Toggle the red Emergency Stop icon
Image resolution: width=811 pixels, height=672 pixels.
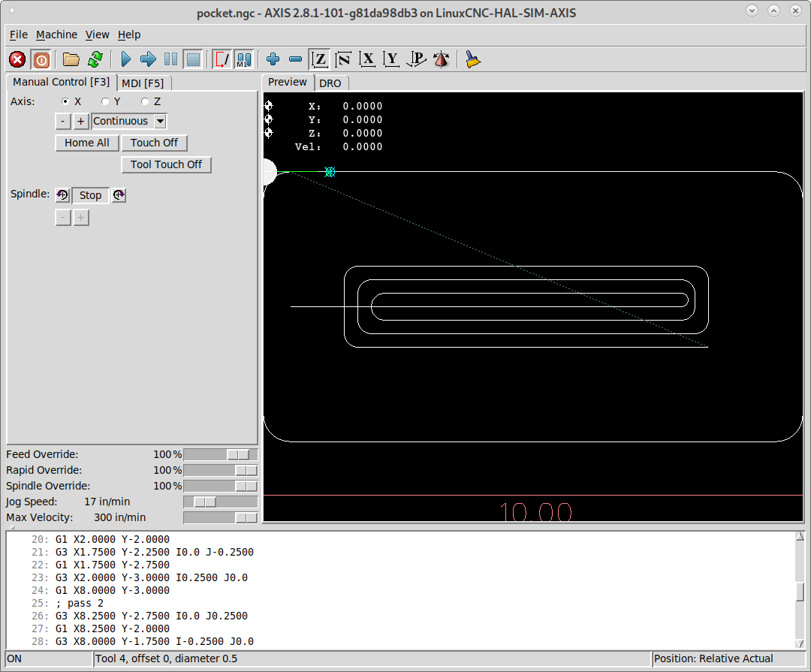pyautogui.click(x=17, y=59)
